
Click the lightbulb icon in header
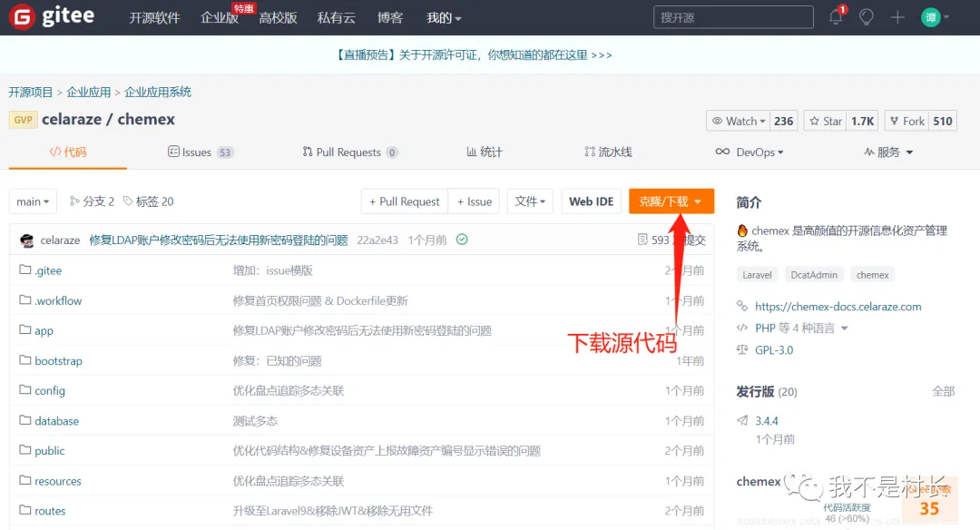(867, 17)
